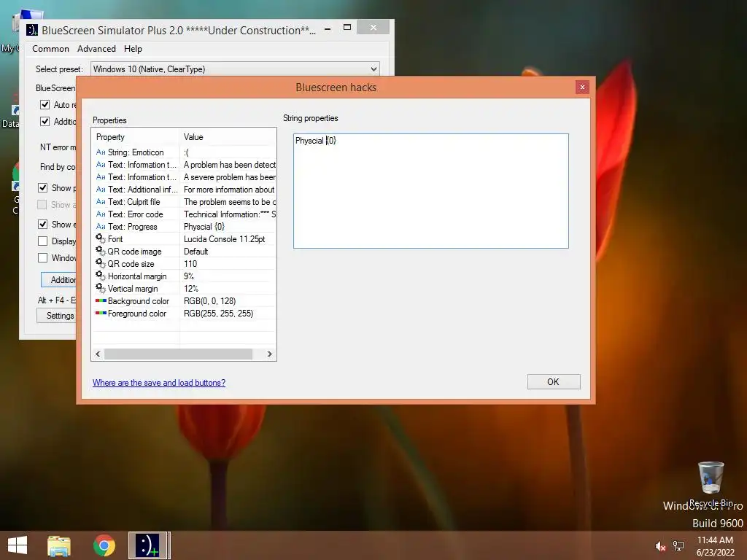Toggle the Show e... checkbox

click(x=43, y=225)
